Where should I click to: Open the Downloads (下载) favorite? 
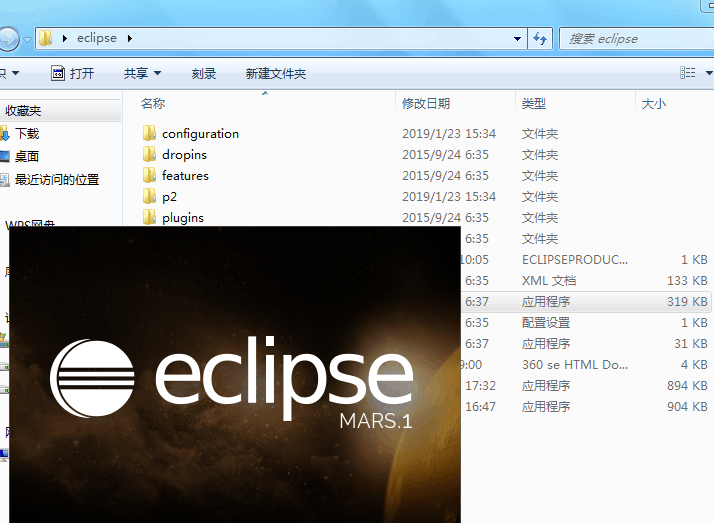[x=27, y=133]
